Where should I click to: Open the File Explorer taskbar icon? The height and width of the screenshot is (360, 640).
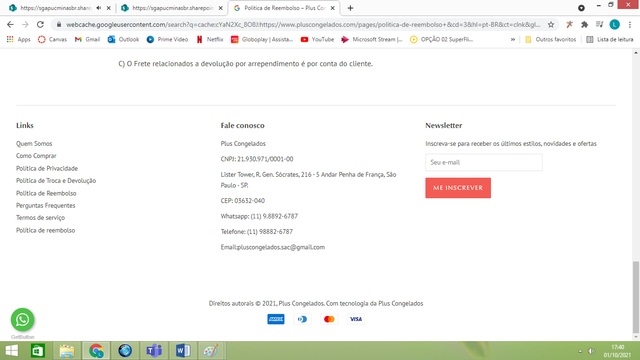[67, 351]
